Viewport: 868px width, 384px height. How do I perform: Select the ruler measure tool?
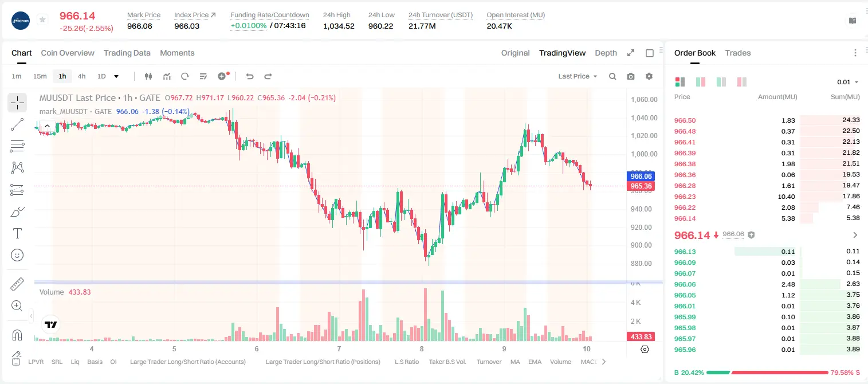(17, 284)
